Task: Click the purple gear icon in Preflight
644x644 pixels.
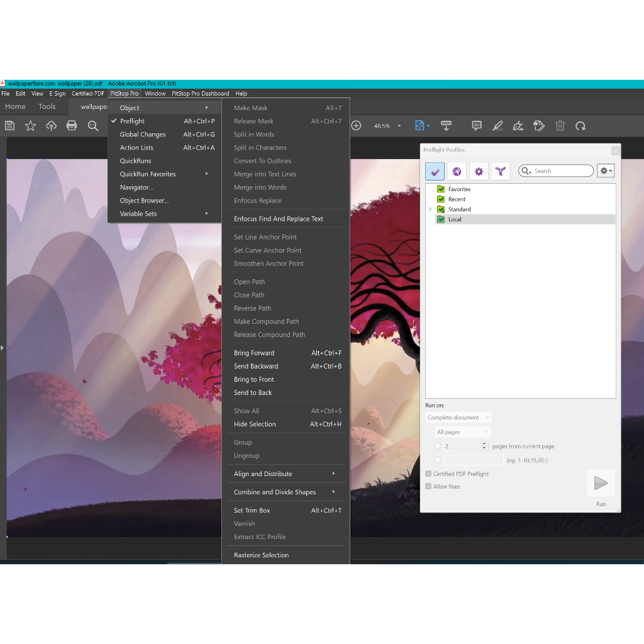Action: pos(479,171)
